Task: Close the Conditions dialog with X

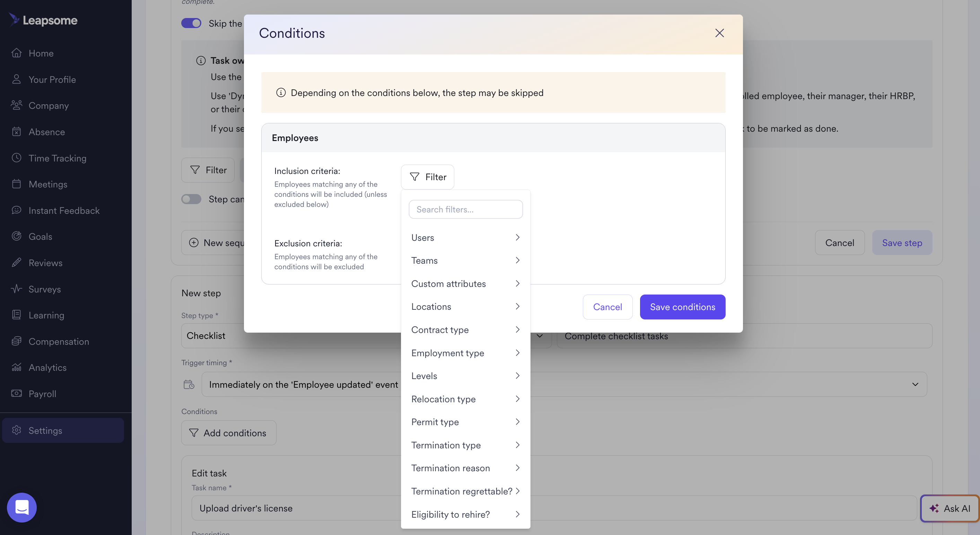Action: (719, 33)
